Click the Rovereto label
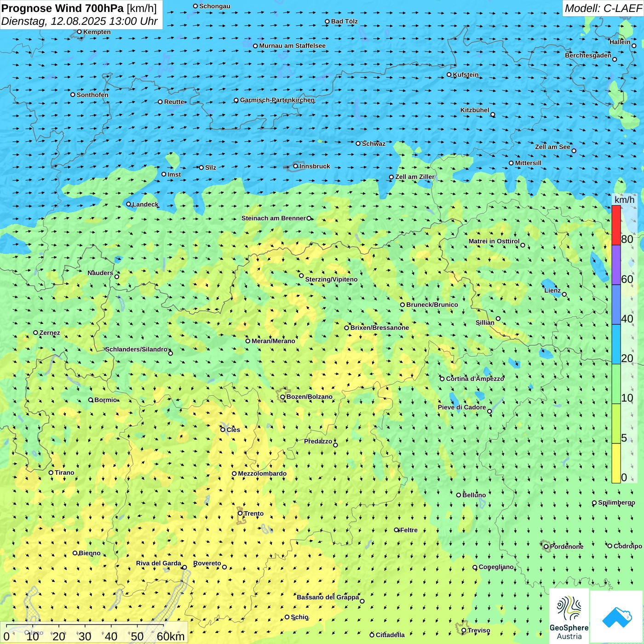Screen dimensions: 644x644 click(207, 563)
